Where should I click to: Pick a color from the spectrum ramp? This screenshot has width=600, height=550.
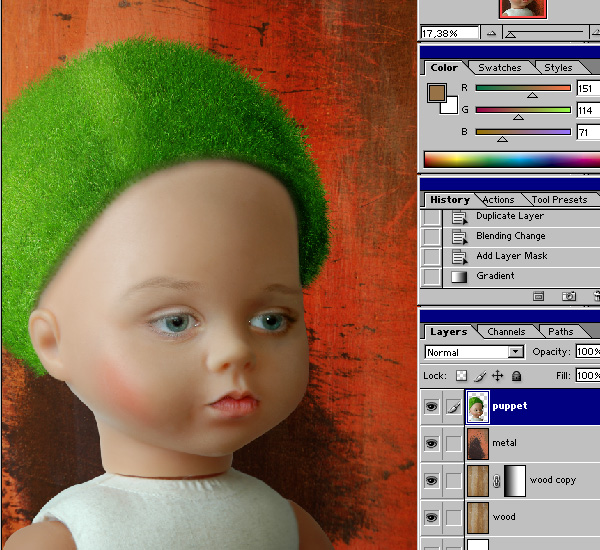(512, 159)
